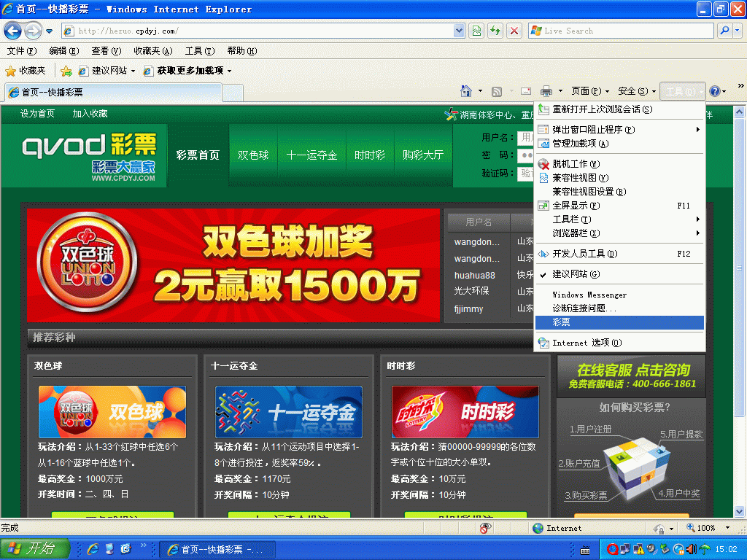Select Windows Messenger menu item
The width and height of the screenshot is (747, 560).
coord(619,295)
